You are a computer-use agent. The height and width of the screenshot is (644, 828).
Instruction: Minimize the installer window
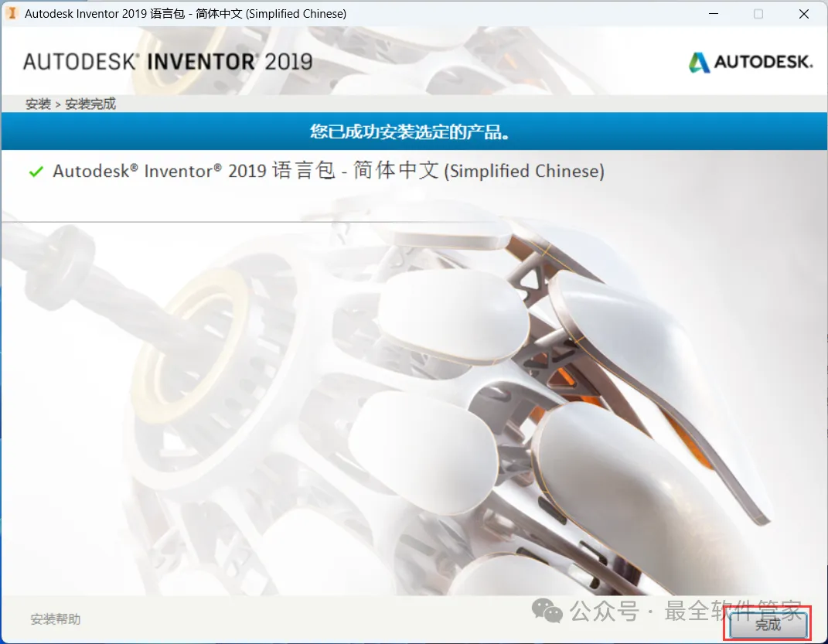pos(714,13)
